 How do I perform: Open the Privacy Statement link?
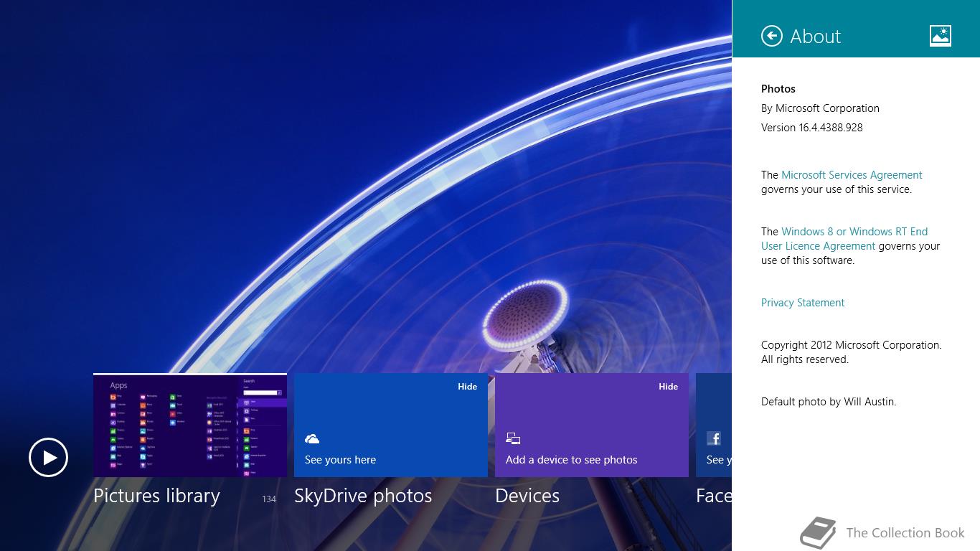pos(803,303)
